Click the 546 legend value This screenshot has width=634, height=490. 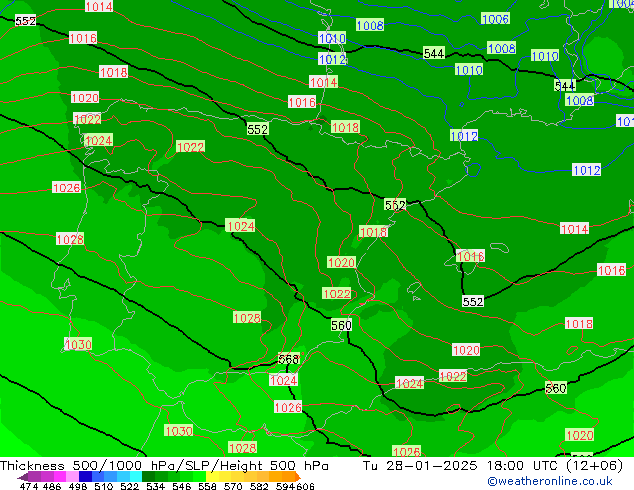click(x=181, y=486)
